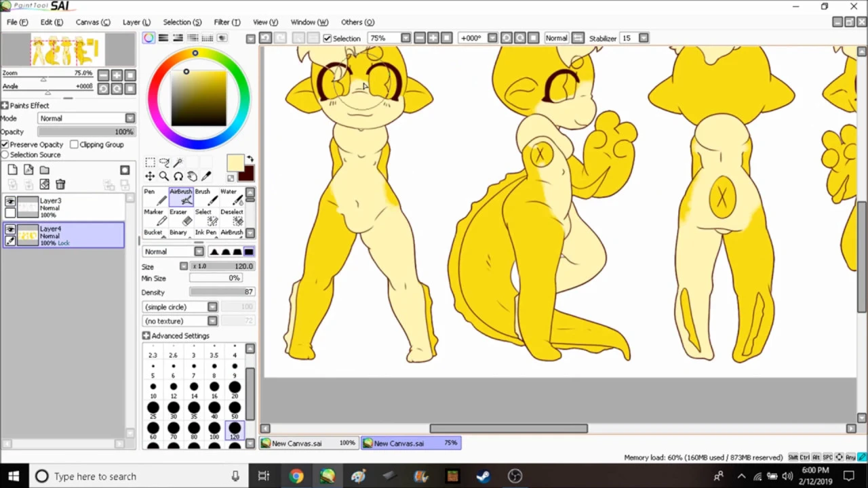The width and height of the screenshot is (868, 488).
Task: Choose the move layer tool
Action: [150, 176]
